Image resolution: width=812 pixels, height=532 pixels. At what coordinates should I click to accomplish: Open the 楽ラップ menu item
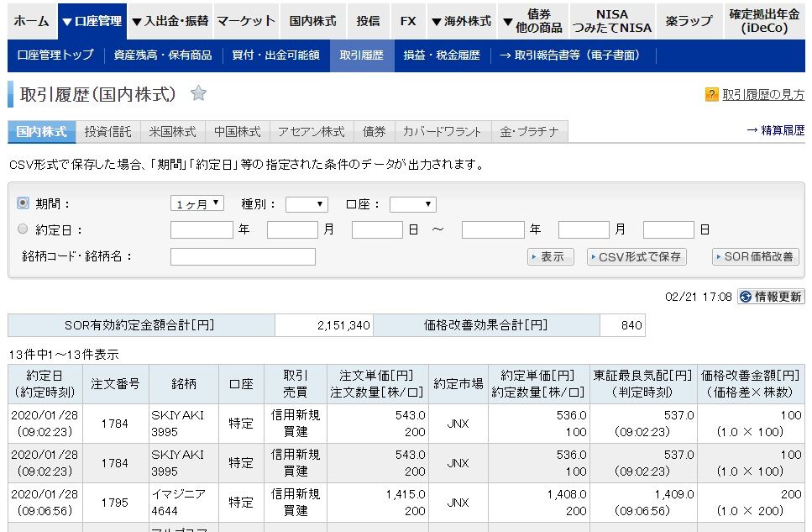point(689,21)
